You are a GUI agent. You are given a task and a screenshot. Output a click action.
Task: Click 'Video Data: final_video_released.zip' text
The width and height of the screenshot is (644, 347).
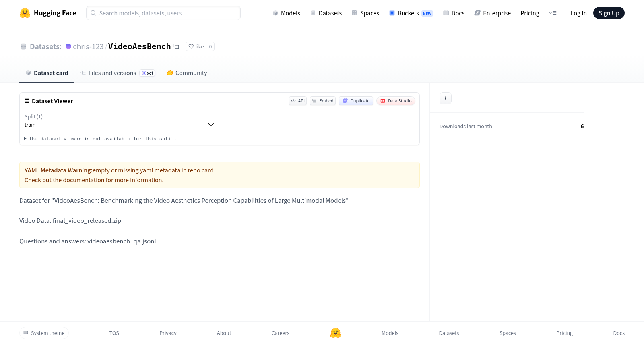[x=70, y=221]
